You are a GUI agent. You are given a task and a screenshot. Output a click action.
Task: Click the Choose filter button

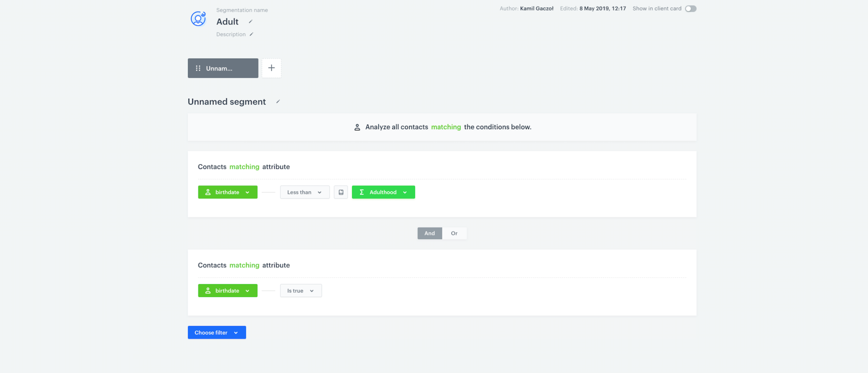pos(217,332)
